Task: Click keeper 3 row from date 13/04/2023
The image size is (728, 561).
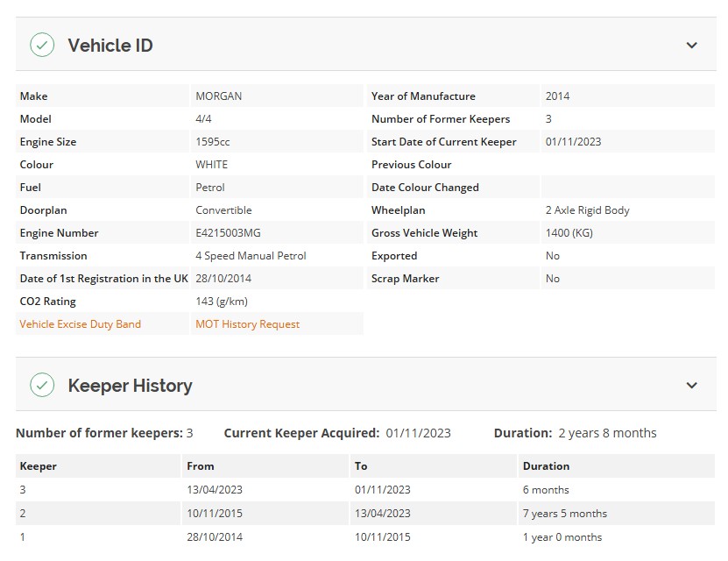Action: pos(215,490)
